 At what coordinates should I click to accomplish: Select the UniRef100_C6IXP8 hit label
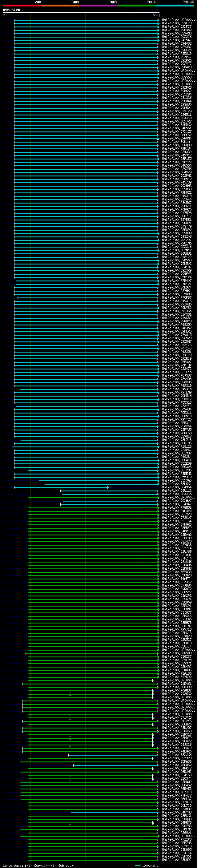click(177, 514)
